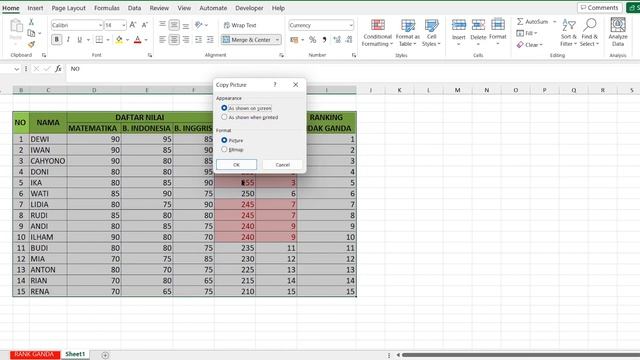Click the Insert Function fx icon
The width and height of the screenshot is (640, 360).
pyautogui.click(x=58, y=69)
